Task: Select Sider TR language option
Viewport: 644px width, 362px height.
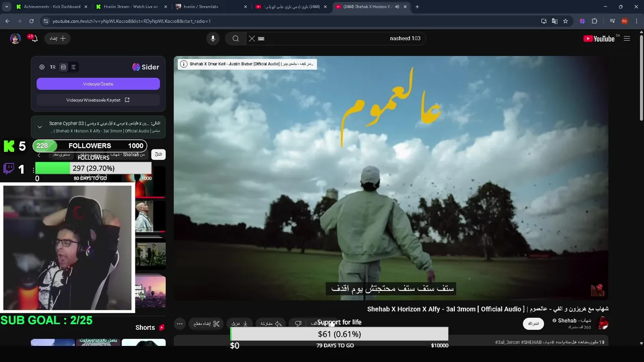Action: point(52,67)
